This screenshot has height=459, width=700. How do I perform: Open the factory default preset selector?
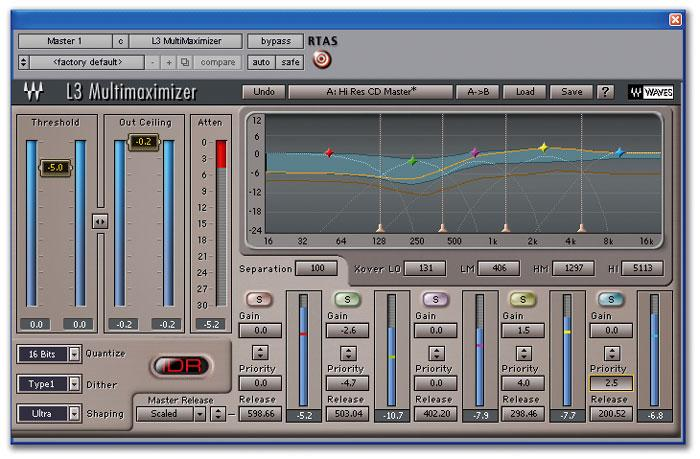(x=87, y=62)
